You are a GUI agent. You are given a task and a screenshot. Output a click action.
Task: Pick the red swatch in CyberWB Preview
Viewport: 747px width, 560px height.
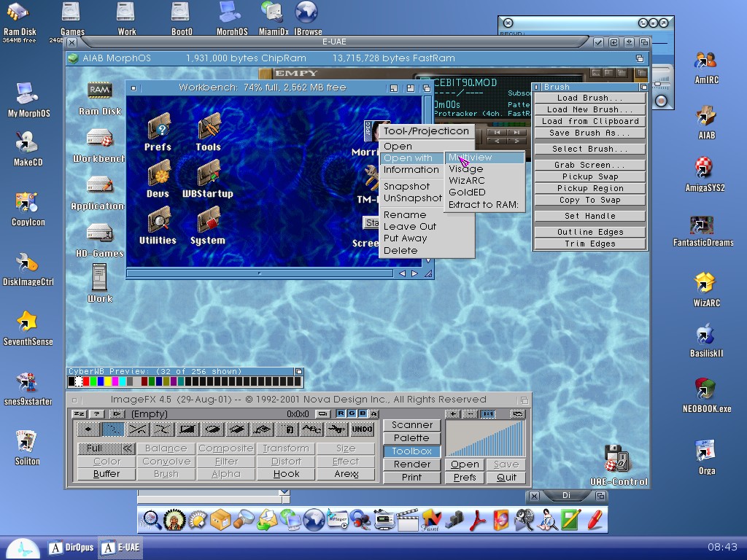point(86,381)
